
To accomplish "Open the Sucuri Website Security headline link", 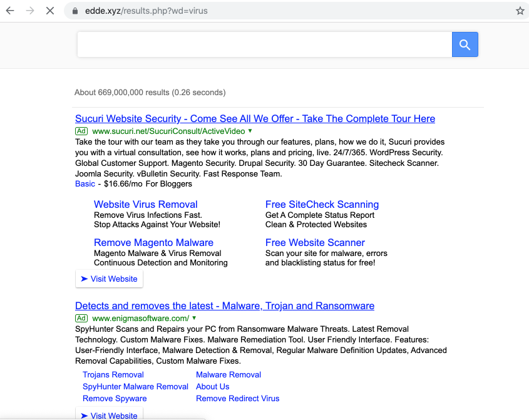I will pyautogui.click(x=255, y=119).
